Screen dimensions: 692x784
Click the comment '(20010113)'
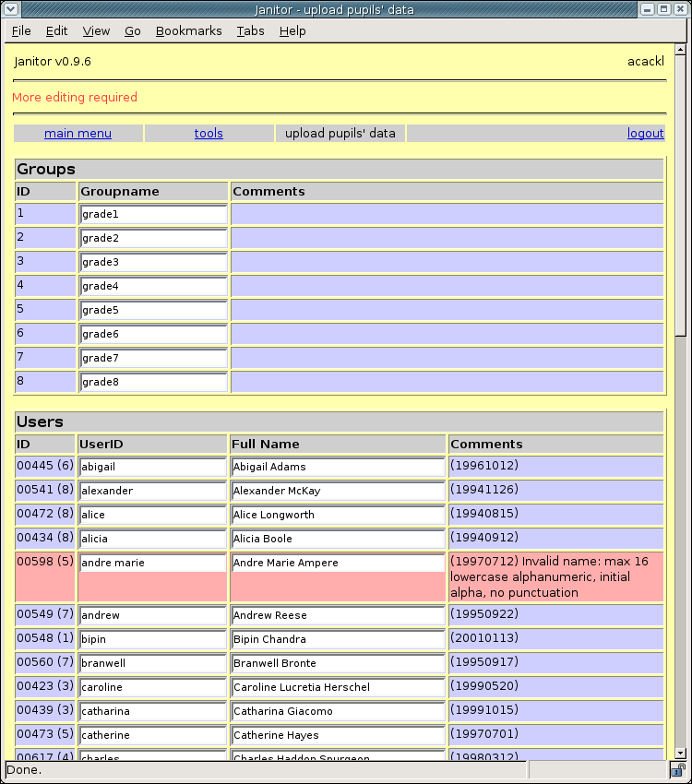(484, 638)
